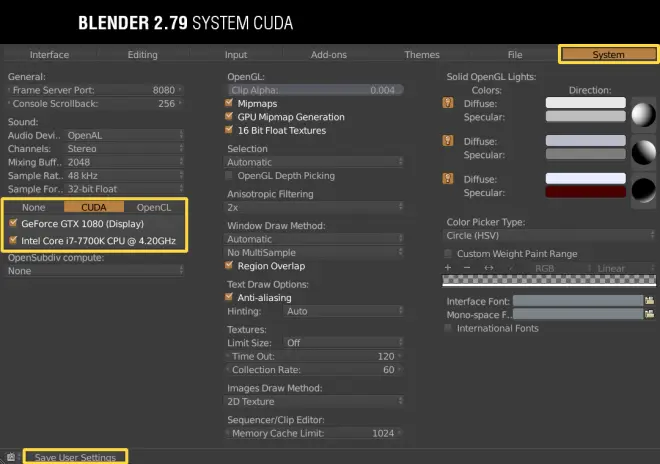The image size is (660, 464).
Task: Adjust the third light direction sphere
Action: coord(644,190)
